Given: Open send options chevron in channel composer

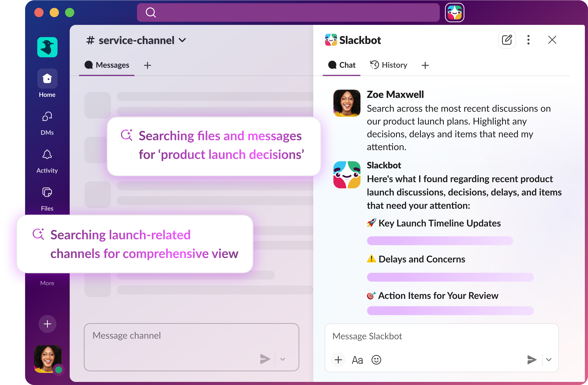Looking at the screenshot, I should pos(283,359).
